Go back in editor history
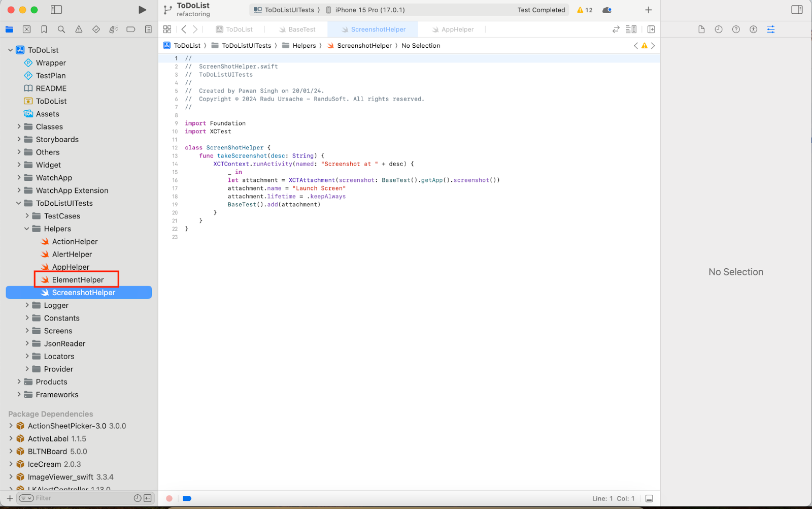The height and width of the screenshot is (509, 812). (184, 29)
